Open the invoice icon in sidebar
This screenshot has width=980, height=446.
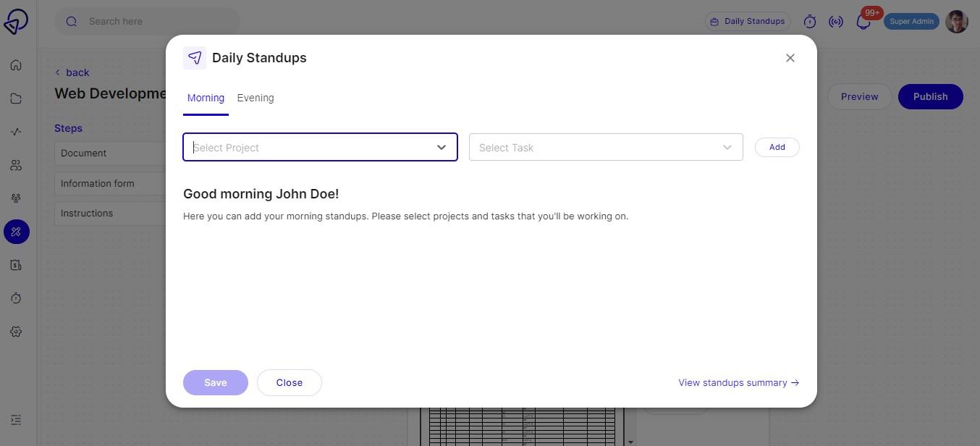15,264
